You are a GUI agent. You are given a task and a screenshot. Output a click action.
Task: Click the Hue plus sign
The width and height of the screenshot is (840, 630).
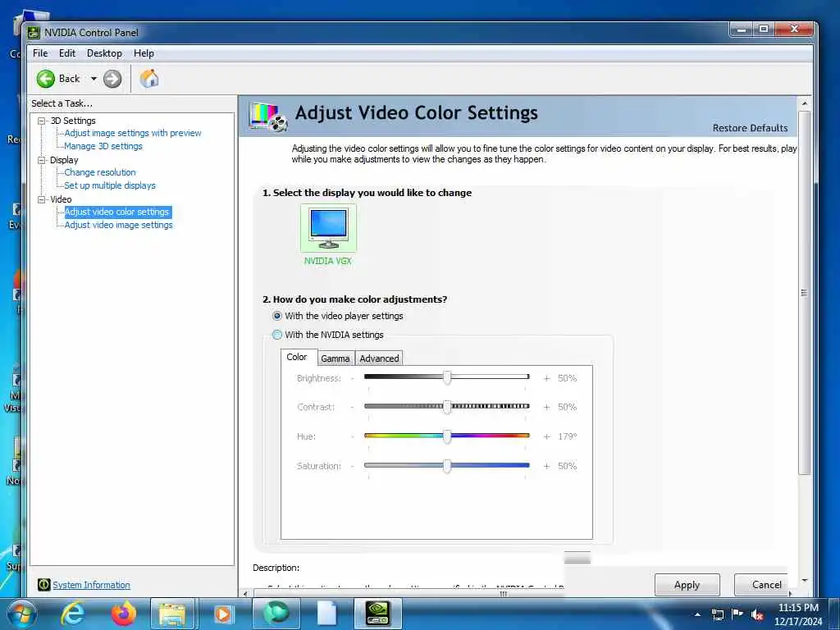546,436
